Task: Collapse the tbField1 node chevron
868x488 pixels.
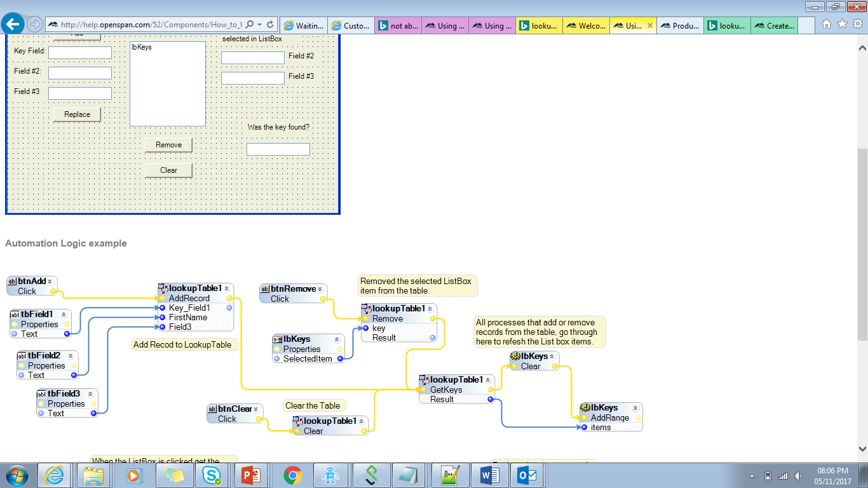Action: click(64, 314)
